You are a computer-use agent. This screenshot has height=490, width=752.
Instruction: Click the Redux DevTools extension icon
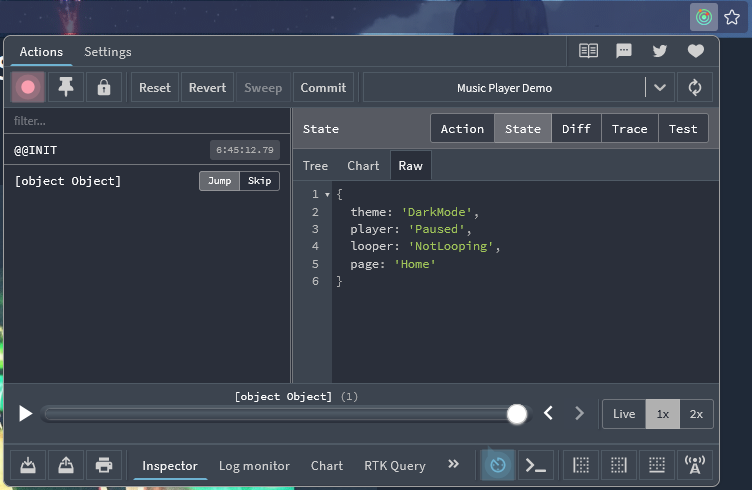click(704, 17)
